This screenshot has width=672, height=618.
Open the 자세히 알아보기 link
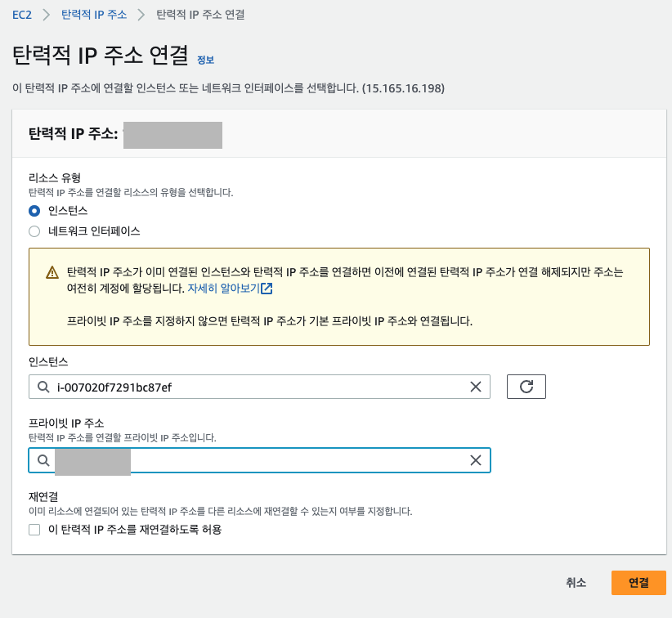224,289
